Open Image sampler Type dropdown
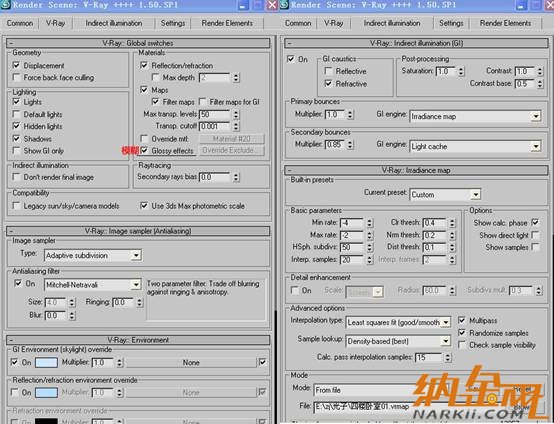The height and width of the screenshot is (424, 554). pos(93,255)
